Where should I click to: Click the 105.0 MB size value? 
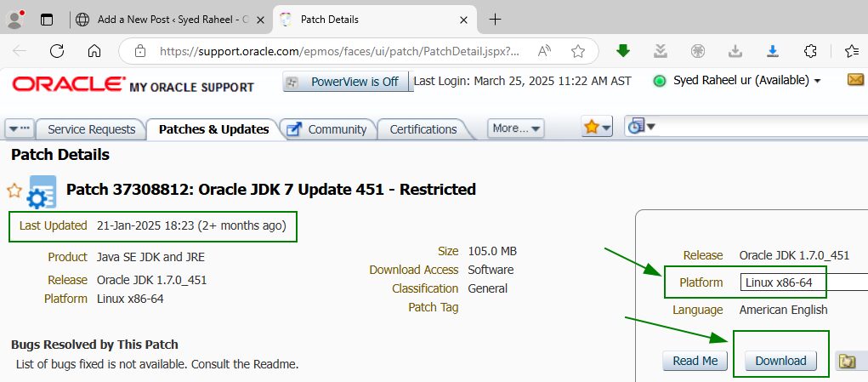492,251
